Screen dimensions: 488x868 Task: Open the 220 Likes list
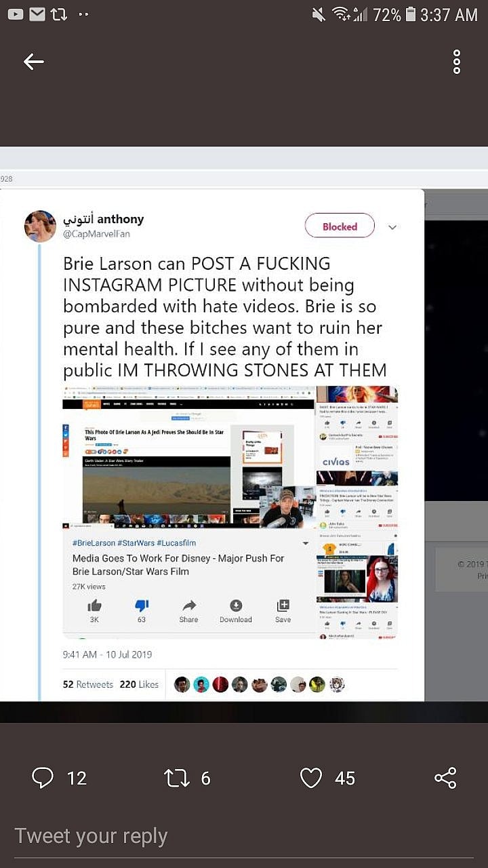pyautogui.click(x=139, y=684)
